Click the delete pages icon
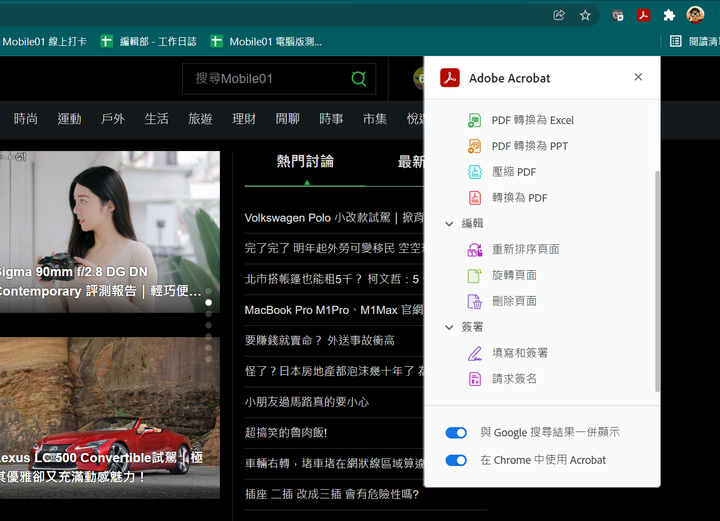The width and height of the screenshot is (720, 521). (x=474, y=301)
